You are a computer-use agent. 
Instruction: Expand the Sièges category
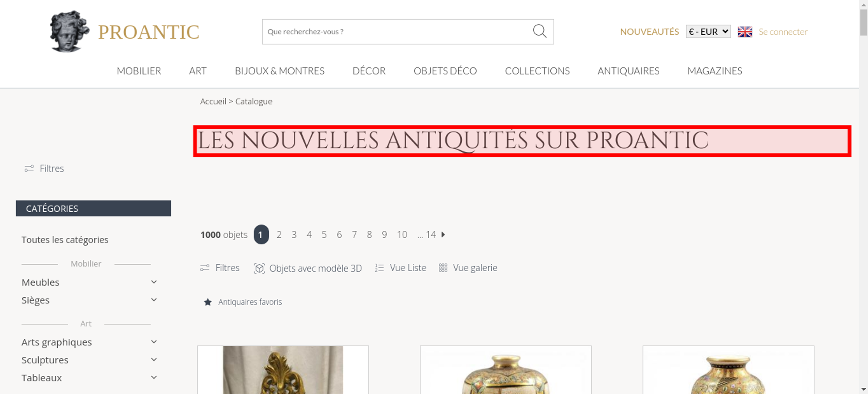[x=154, y=300]
